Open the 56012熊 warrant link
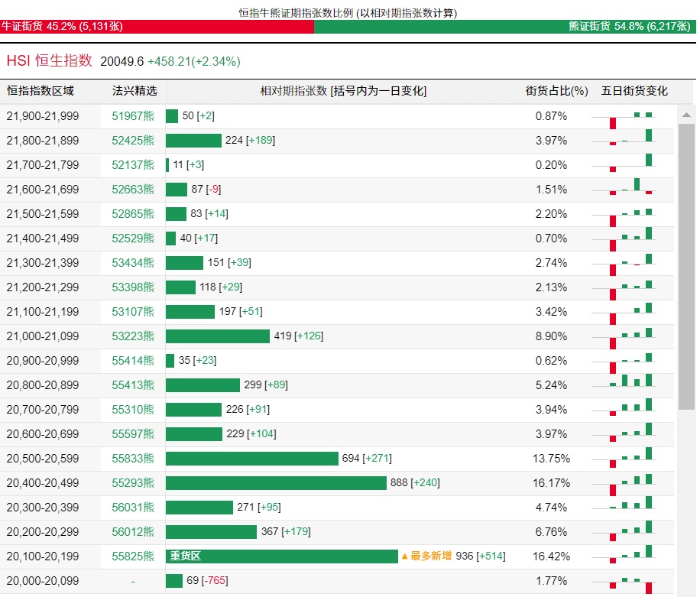The height and width of the screenshot is (597, 700). tap(133, 532)
